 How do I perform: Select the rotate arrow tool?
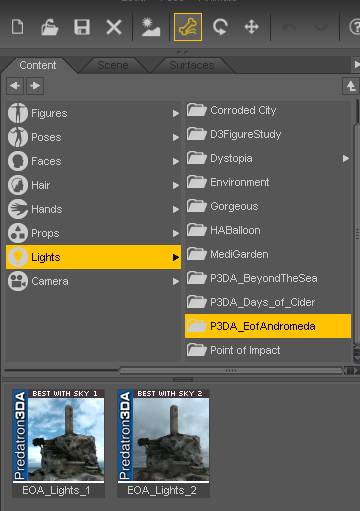[x=220, y=27]
